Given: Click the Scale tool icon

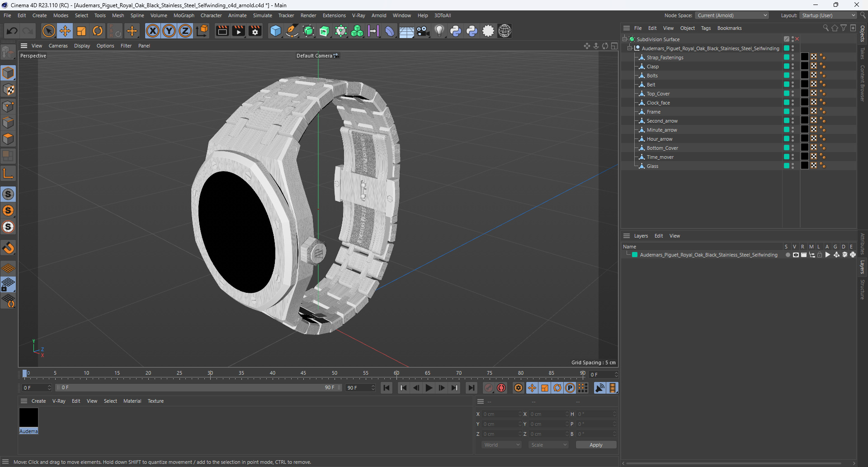Looking at the screenshot, I should click(81, 31).
